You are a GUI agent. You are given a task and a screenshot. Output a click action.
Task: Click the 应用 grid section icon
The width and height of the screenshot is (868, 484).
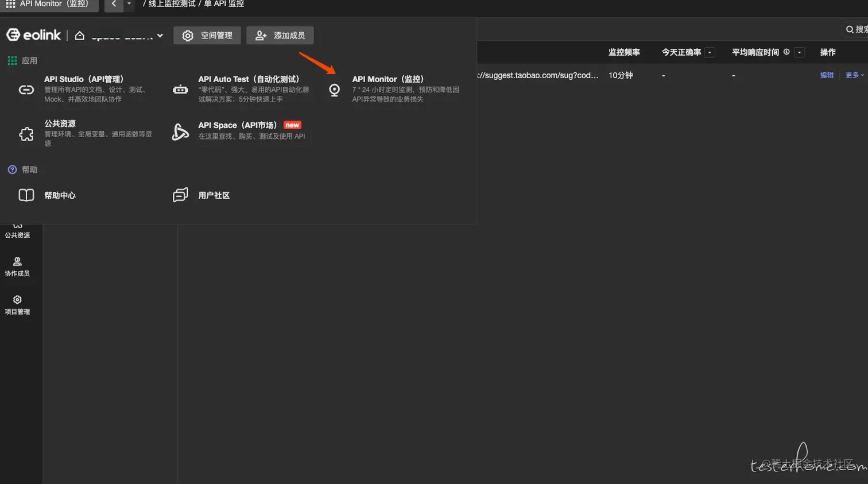tap(12, 60)
